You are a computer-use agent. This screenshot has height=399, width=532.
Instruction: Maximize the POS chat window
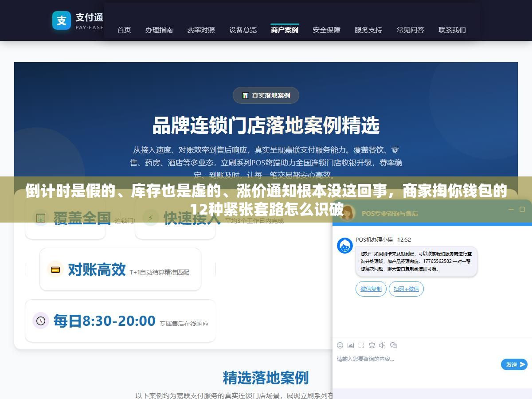pyautogui.click(x=523, y=209)
